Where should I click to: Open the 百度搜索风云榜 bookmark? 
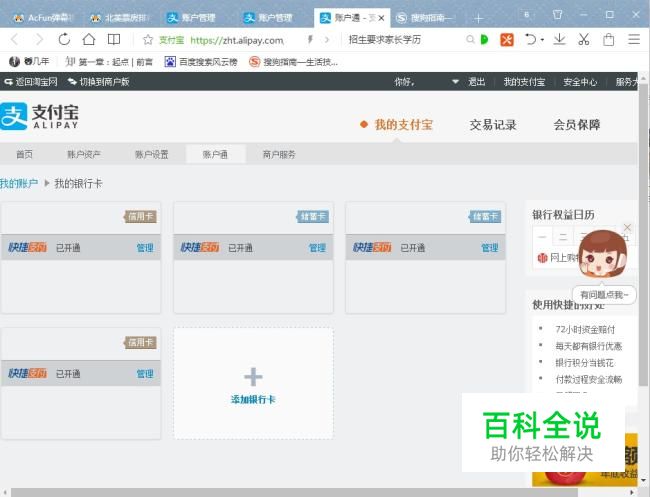[201, 62]
